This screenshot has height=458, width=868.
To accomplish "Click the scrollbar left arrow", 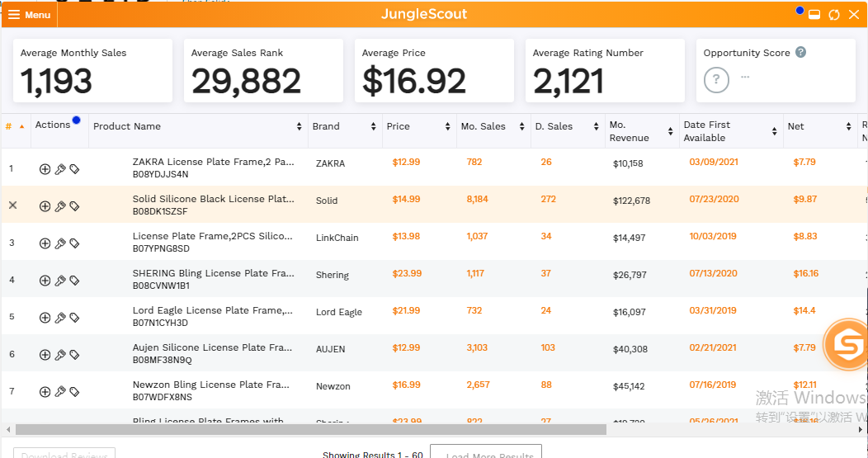I will click(7, 429).
